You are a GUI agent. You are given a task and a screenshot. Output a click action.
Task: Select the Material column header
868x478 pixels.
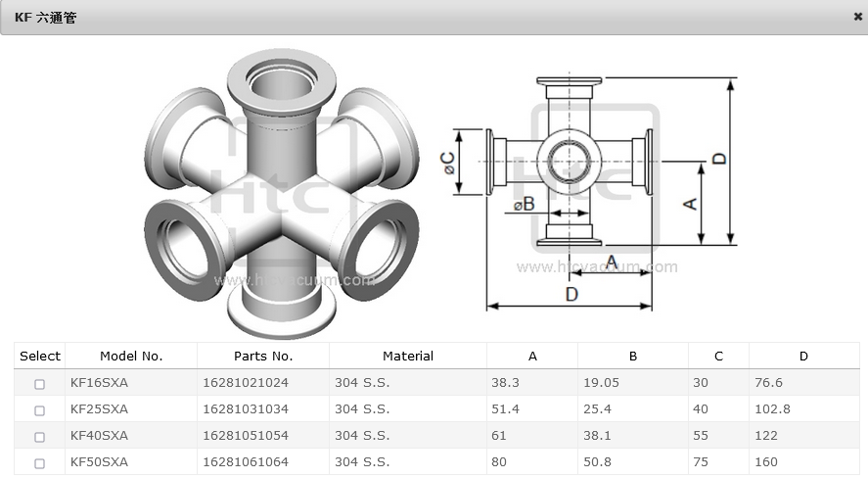[408, 357]
